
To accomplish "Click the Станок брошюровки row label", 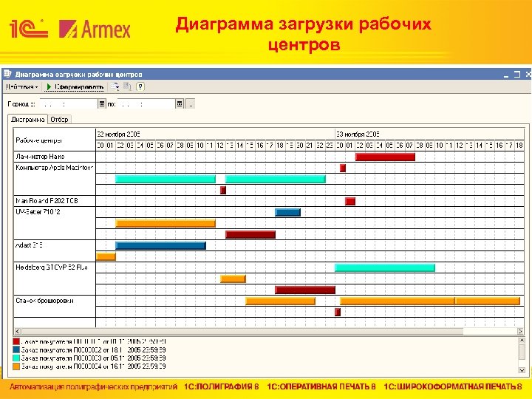I will [44, 300].
